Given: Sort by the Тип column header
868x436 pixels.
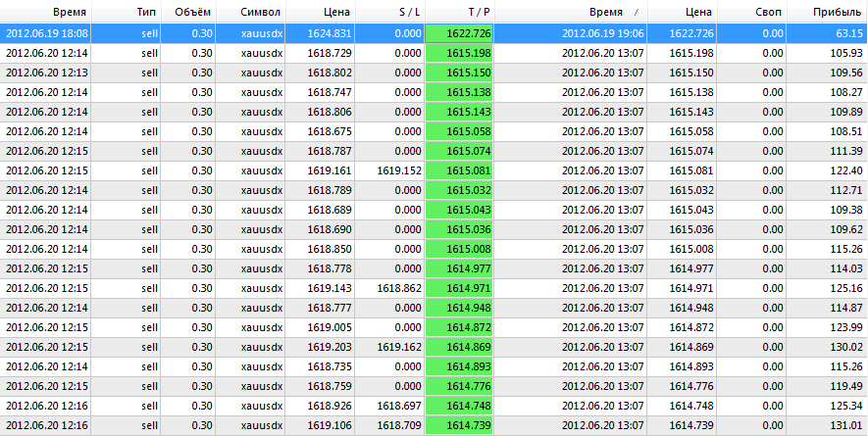Looking at the screenshot, I should click(127, 12).
